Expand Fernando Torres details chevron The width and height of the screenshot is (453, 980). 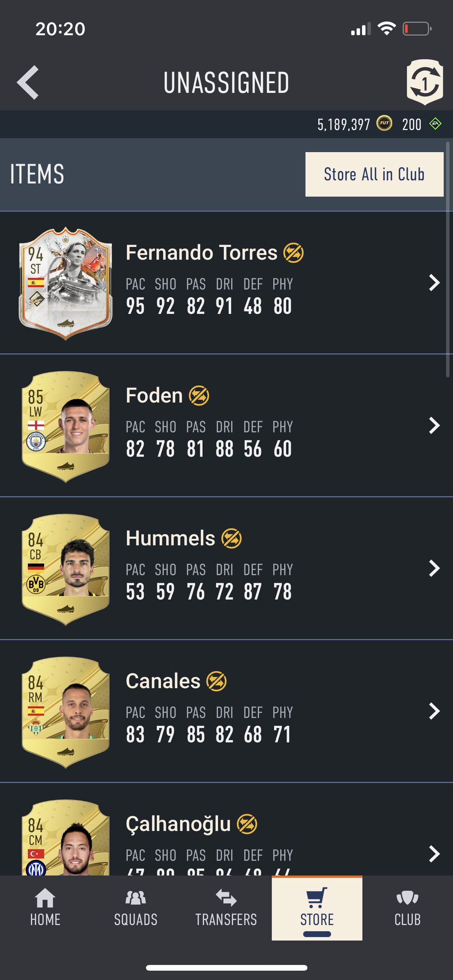[434, 283]
